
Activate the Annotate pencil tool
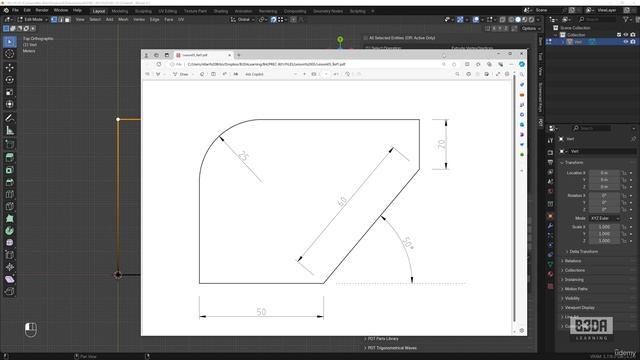[9, 118]
